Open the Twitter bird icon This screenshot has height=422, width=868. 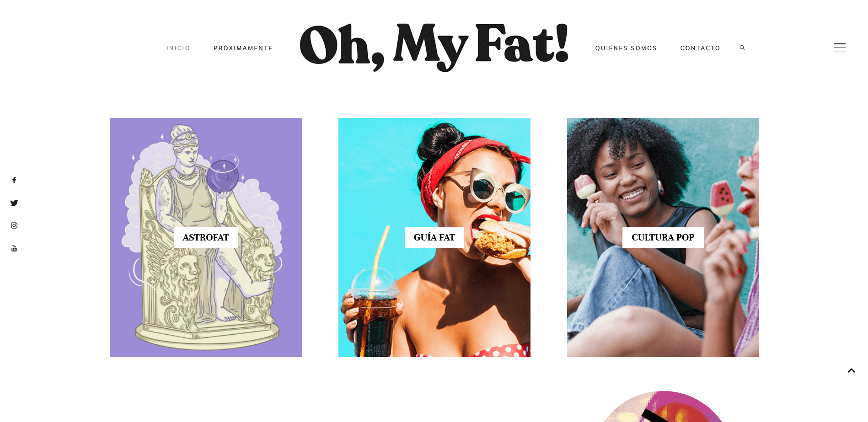pyautogui.click(x=14, y=203)
